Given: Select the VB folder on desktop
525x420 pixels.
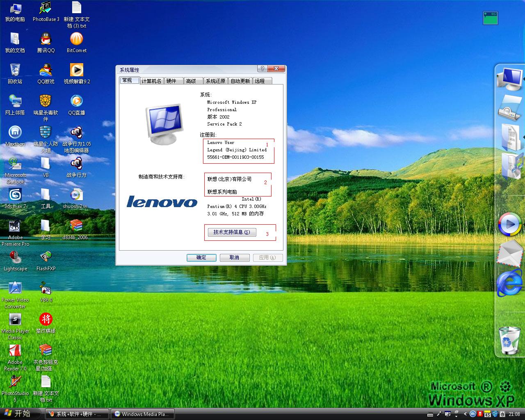Looking at the screenshot, I should pyautogui.click(x=46, y=167).
